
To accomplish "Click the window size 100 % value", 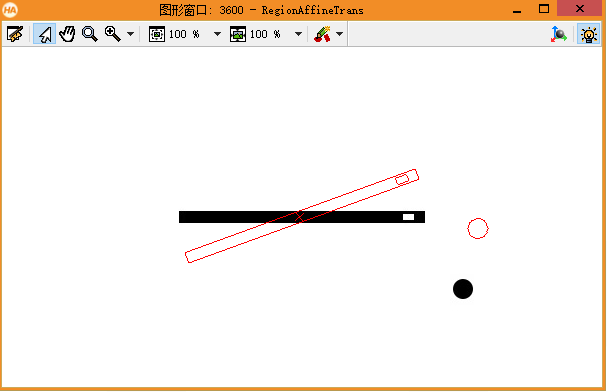I will point(184,34).
